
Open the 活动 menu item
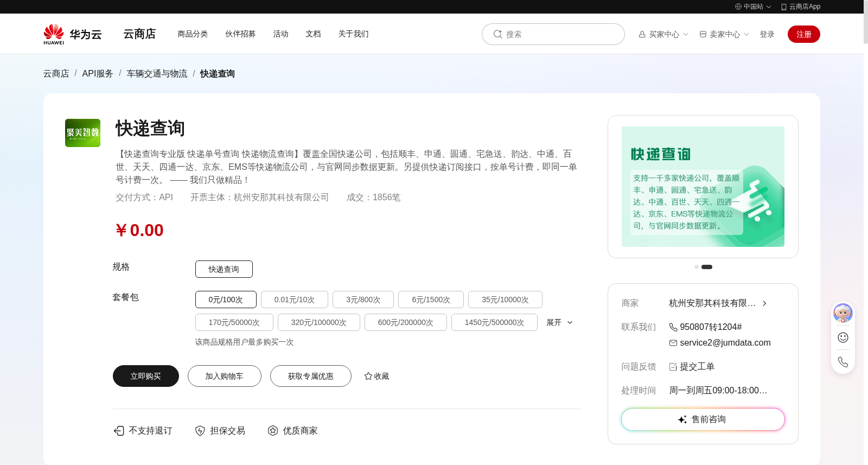pos(280,34)
